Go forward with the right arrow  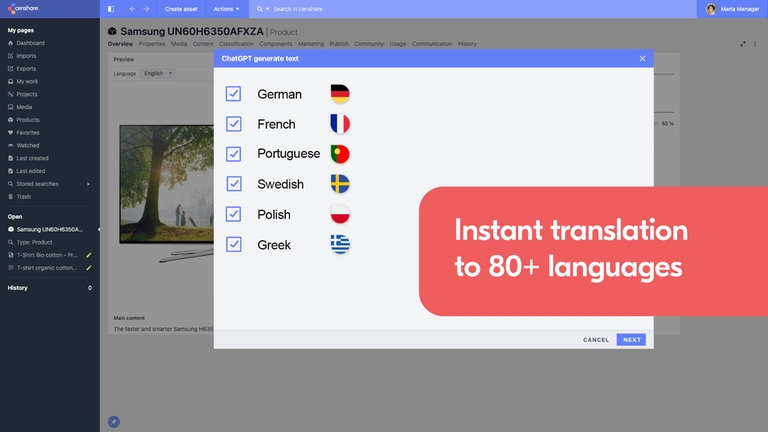click(146, 9)
